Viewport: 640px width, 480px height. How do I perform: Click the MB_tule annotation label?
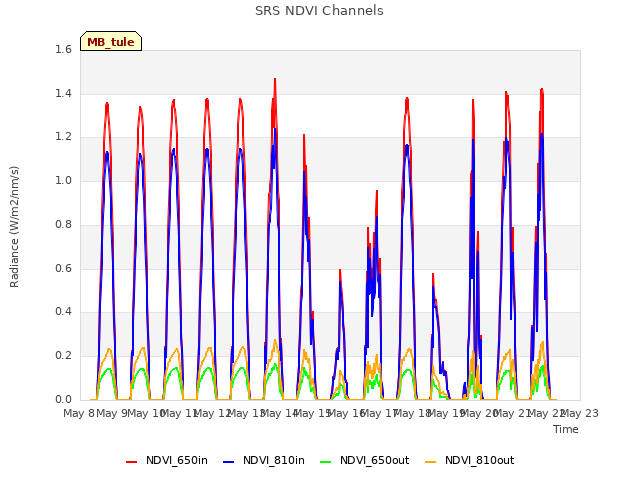[111, 41]
